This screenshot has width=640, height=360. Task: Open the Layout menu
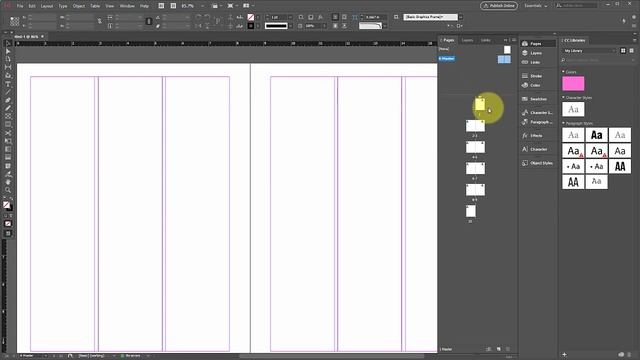(47, 6)
